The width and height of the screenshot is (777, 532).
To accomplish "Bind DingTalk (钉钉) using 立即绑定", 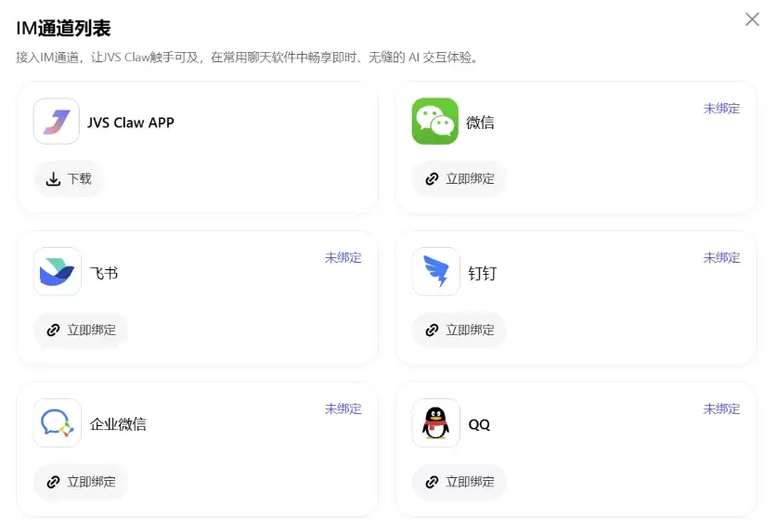I will pyautogui.click(x=460, y=331).
